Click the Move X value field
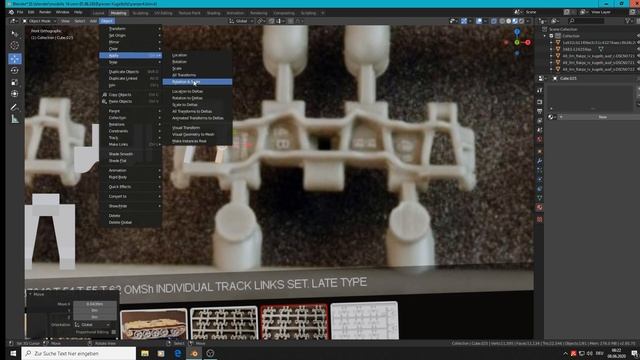640x360 pixels. tap(94, 304)
